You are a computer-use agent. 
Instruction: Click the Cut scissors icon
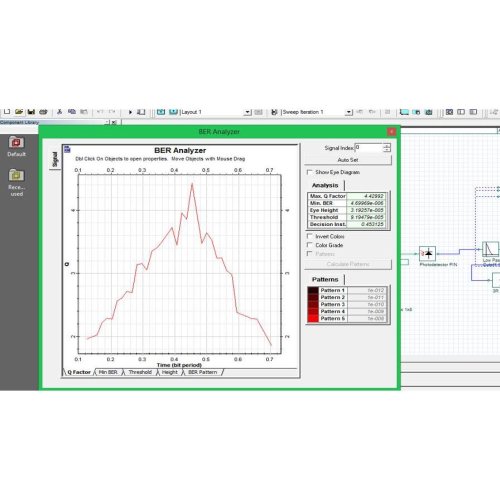pos(60,112)
